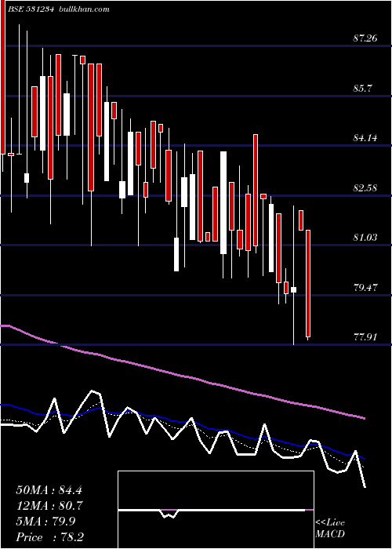Click the Price : 78.2 reading
The image size is (392, 549).
coord(49,537)
